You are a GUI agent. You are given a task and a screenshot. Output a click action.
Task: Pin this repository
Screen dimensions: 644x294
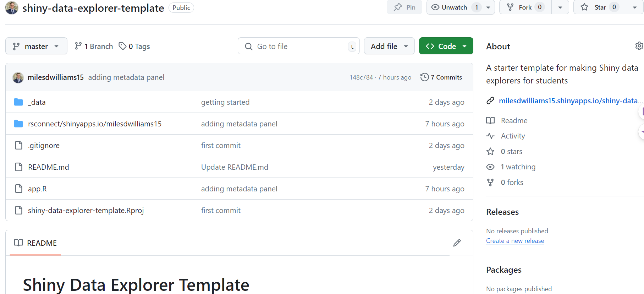click(x=404, y=7)
